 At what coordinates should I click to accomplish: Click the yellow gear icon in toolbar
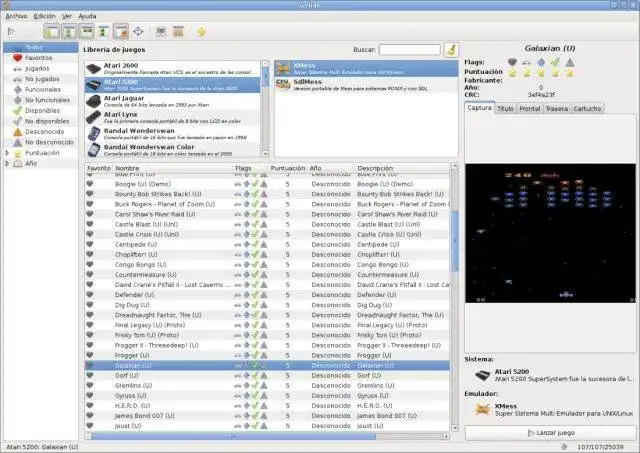click(x=202, y=31)
